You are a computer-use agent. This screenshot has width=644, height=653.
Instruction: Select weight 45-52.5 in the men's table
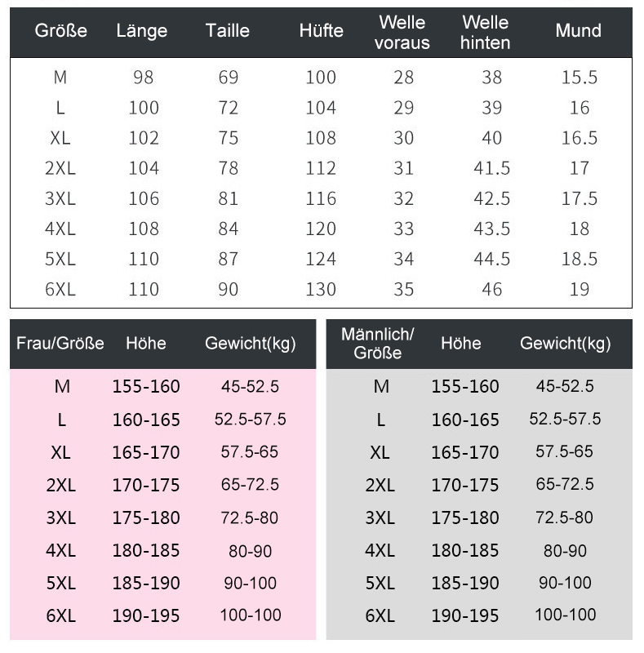[565, 386]
